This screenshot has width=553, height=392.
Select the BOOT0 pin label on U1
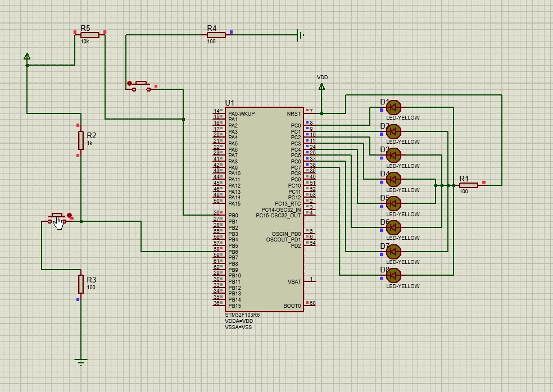coord(292,306)
